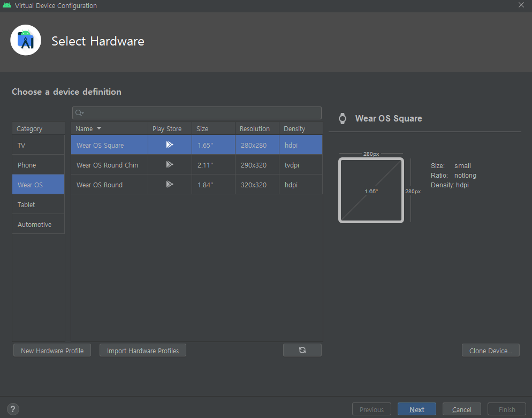This screenshot has height=418, width=532.
Task: Select the Wear OS Round device row
Action: tap(197, 185)
